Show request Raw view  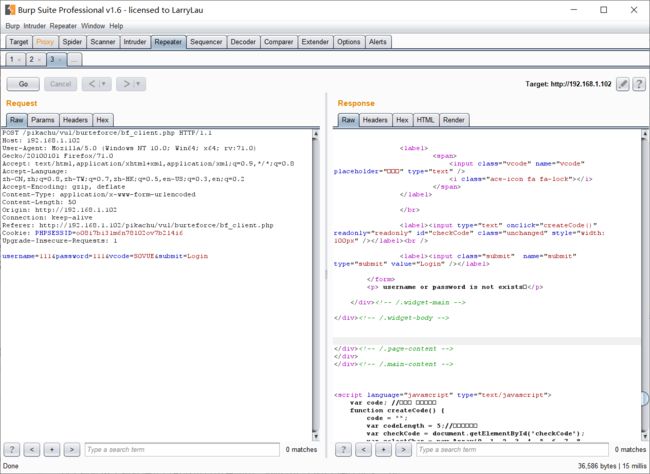17,120
